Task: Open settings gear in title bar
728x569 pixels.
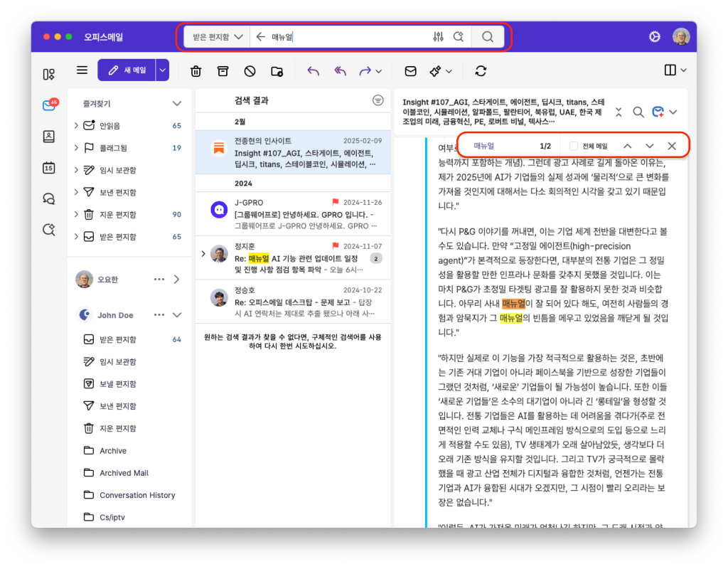Action: [x=654, y=37]
